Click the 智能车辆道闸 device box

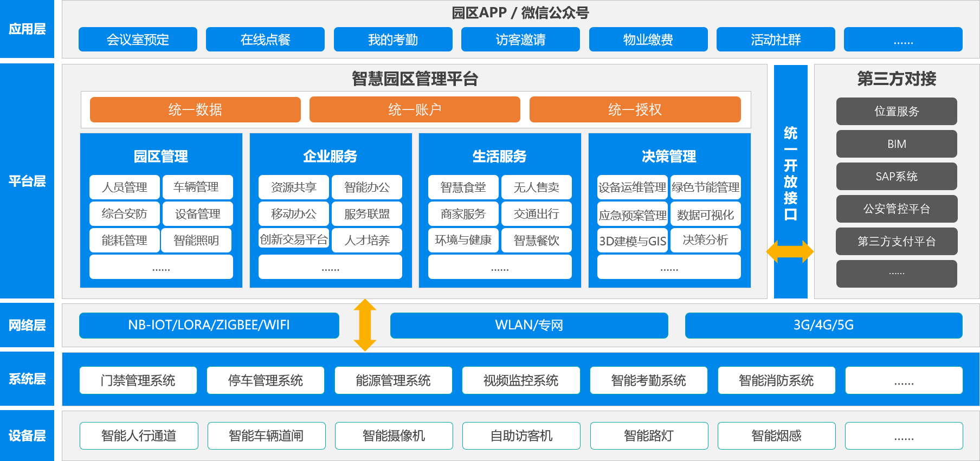pyautogui.click(x=266, y=436)
